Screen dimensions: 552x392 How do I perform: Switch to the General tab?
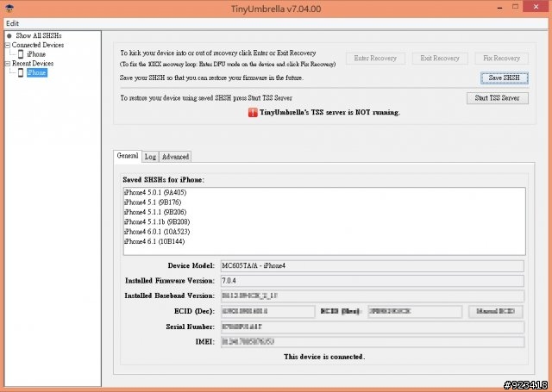pyautogui.click(x=128, y=156)
